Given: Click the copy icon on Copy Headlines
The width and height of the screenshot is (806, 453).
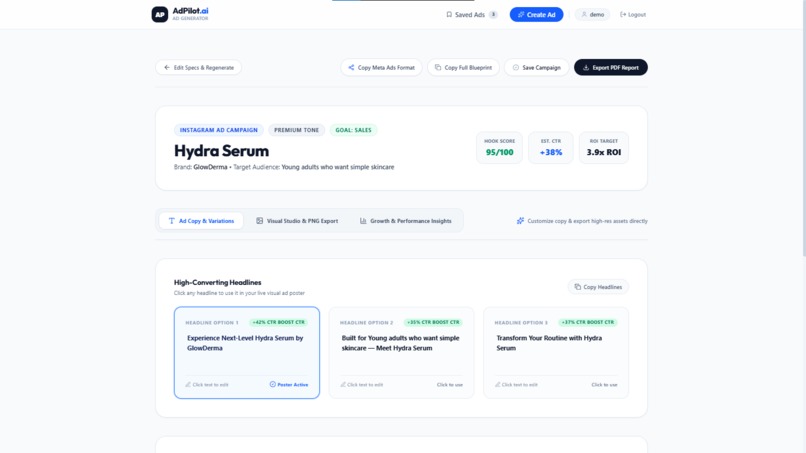Looking at the screenshot, I should (577, 287).
